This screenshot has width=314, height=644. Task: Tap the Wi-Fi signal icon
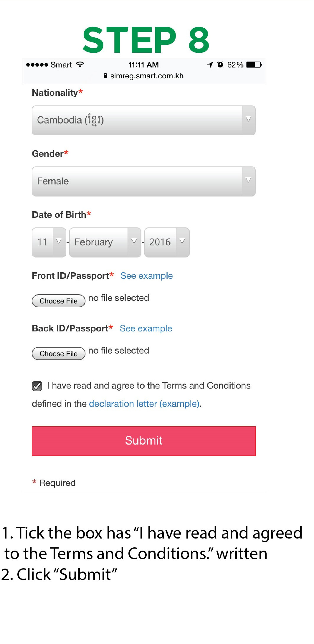point(80,65)
